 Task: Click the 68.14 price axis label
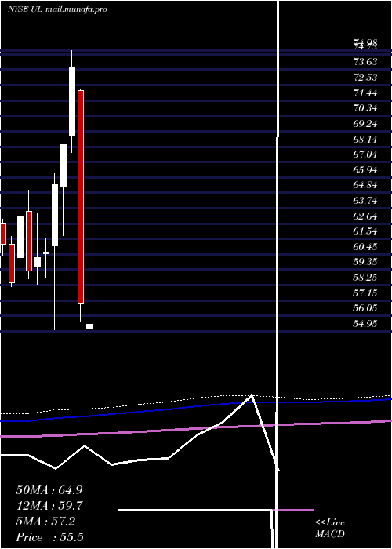click(x=365, y=140)
